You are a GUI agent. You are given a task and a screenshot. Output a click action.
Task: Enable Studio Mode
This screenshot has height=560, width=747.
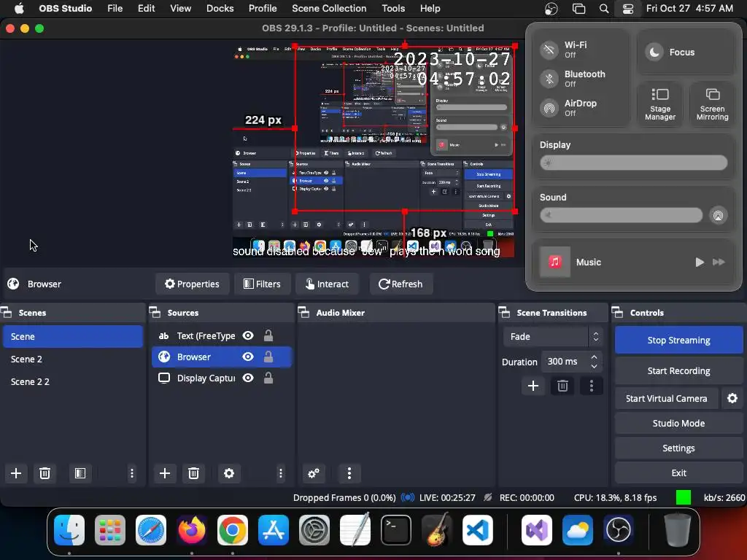679,424
